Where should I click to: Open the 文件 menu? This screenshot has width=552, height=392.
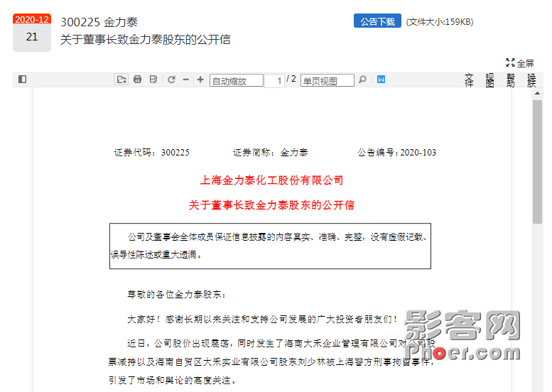pos(469,80)
